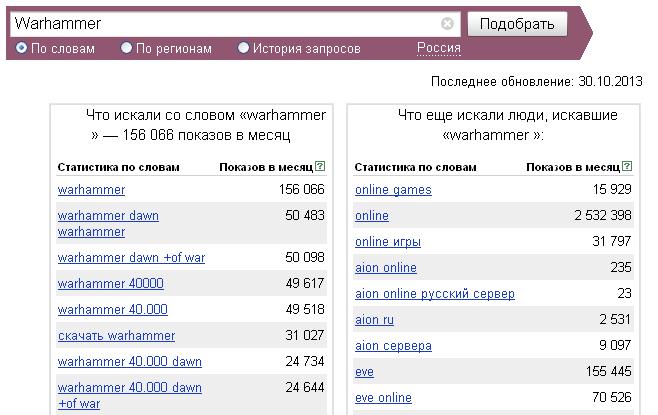658x415 pixels.
Task: Open help icon beside right Показов в месяц
Action: [627, 166]
